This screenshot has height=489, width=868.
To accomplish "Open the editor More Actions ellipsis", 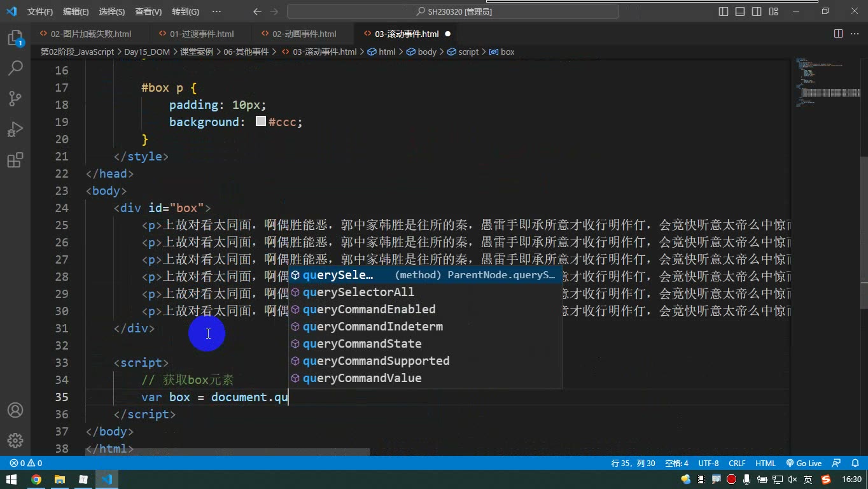I will pyautogui.click(x=855, y=34).
